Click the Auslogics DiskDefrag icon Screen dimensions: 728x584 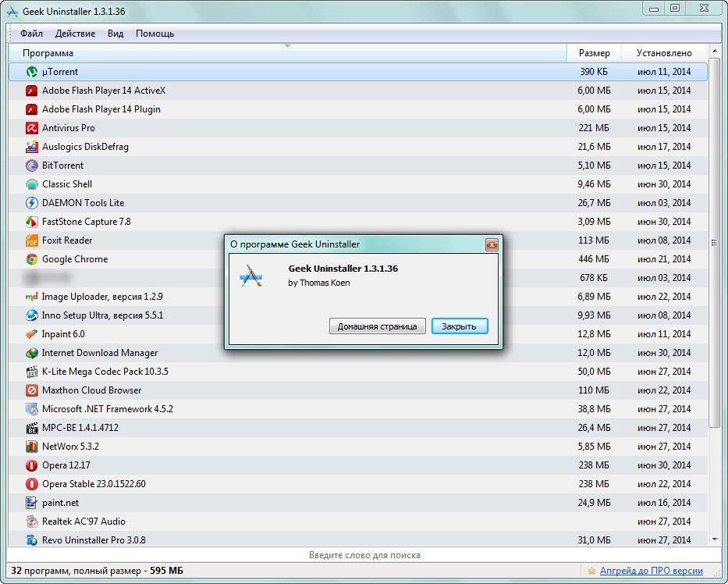click(x=31, y=147)
